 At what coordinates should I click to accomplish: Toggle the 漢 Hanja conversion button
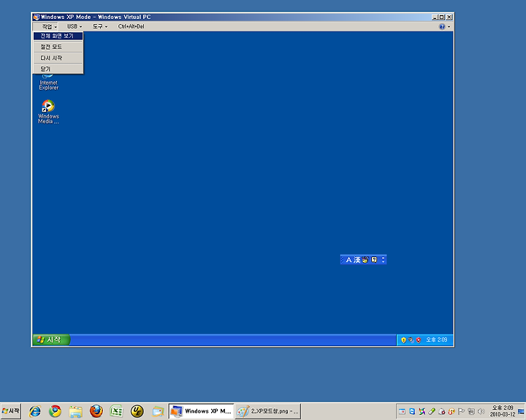357,260
